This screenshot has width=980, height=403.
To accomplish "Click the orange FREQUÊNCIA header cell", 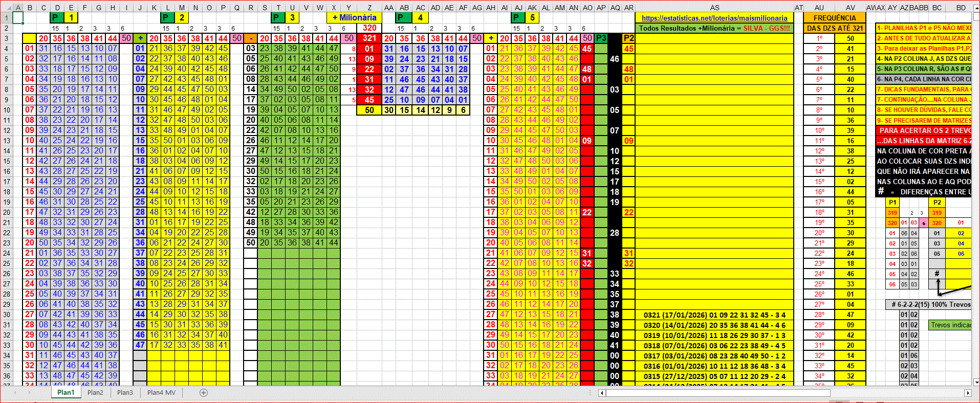I will (834, 18).
